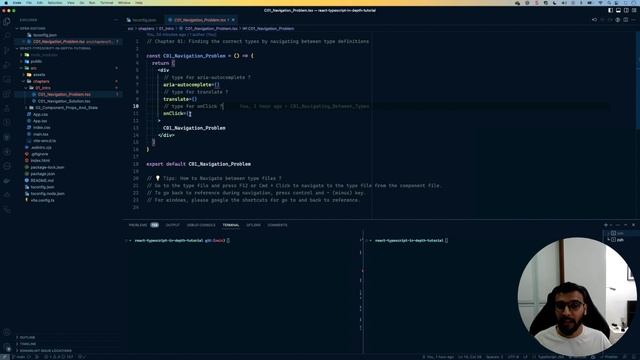
Task: Toggle the primary sidebar layout icon
Action: 610,10
